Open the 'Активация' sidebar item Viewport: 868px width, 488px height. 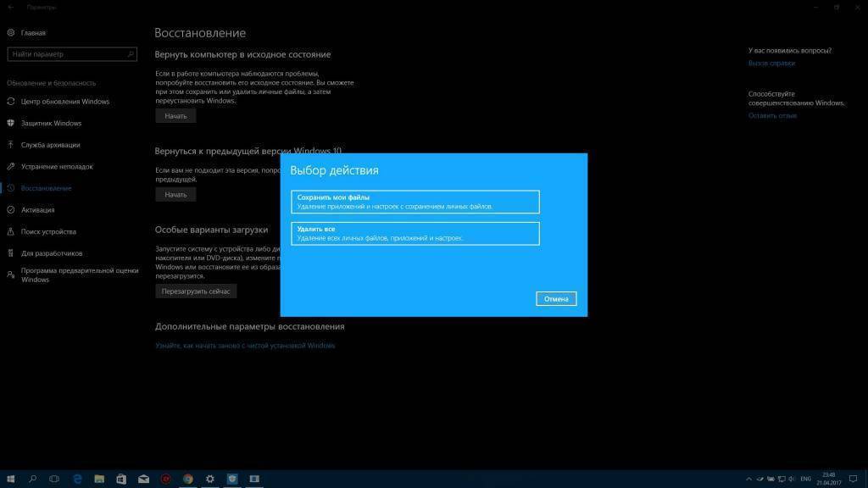(x=37, y=210)
